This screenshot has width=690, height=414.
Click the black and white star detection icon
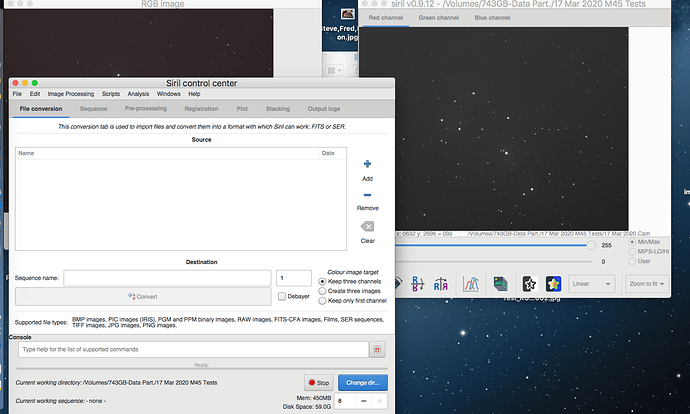[x=529, y=284]
